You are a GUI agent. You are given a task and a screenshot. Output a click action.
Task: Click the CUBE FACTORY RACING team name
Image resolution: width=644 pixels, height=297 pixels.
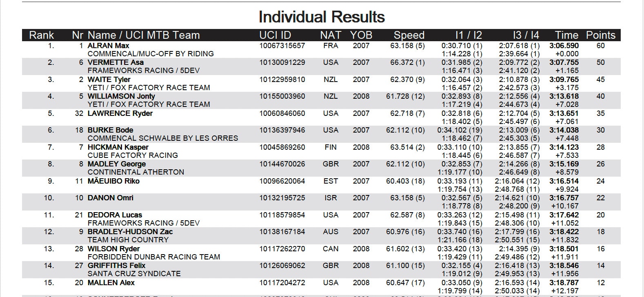point(133,155)
